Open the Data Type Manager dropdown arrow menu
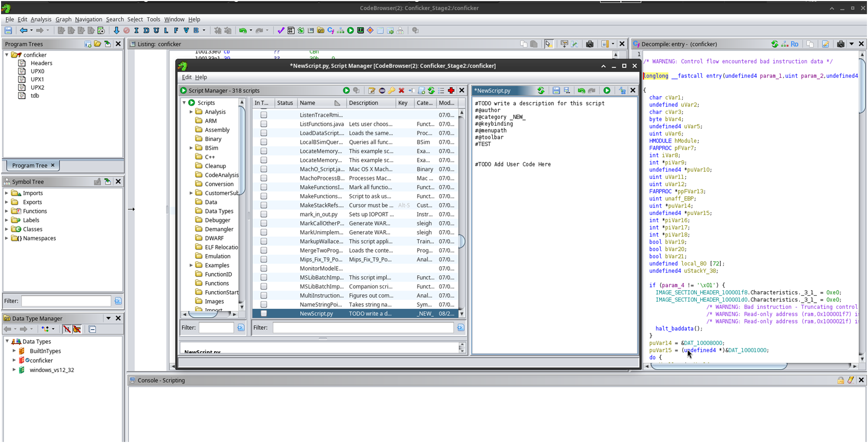868x443 pixels. click(x=109, y=318)
